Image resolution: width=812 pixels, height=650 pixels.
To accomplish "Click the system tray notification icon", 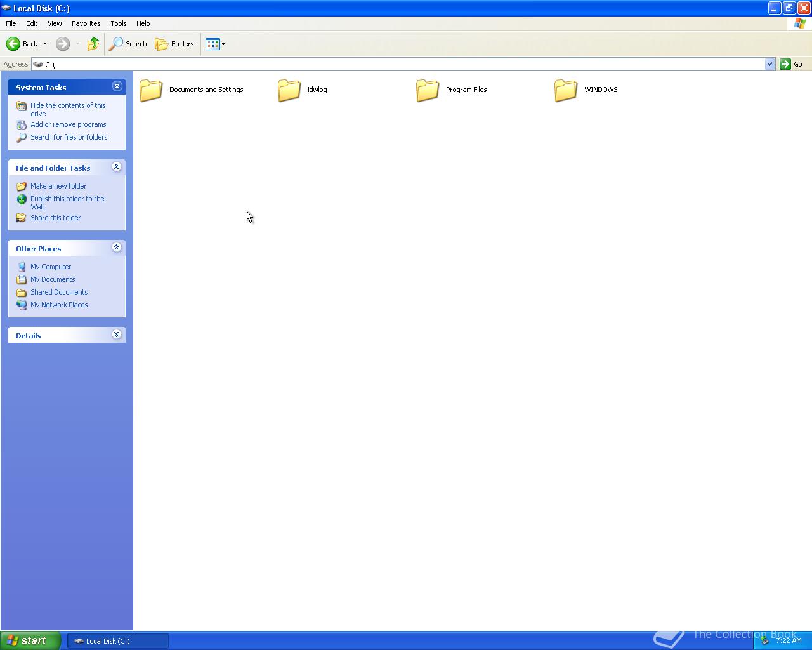I will [x=765, y=640].
